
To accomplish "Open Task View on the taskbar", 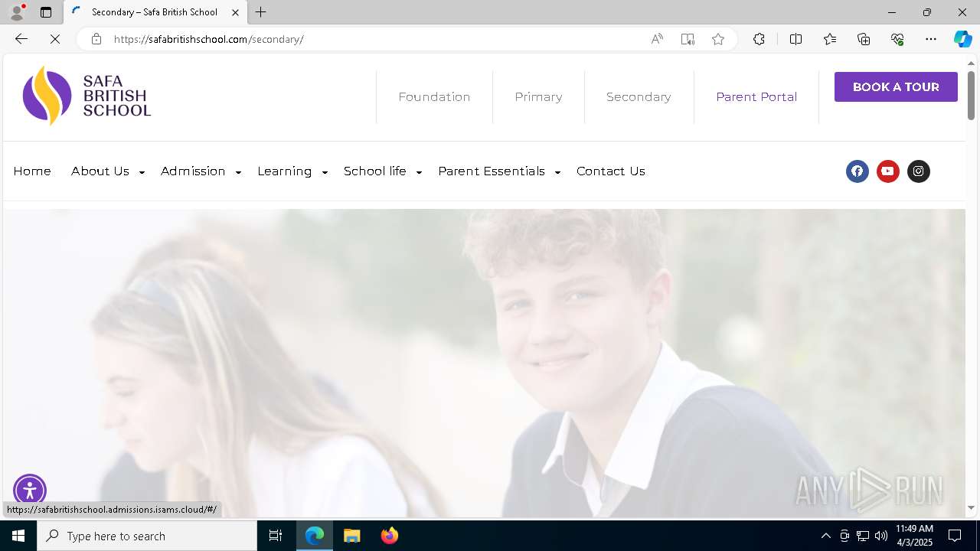I will click(x=276, y=536).
